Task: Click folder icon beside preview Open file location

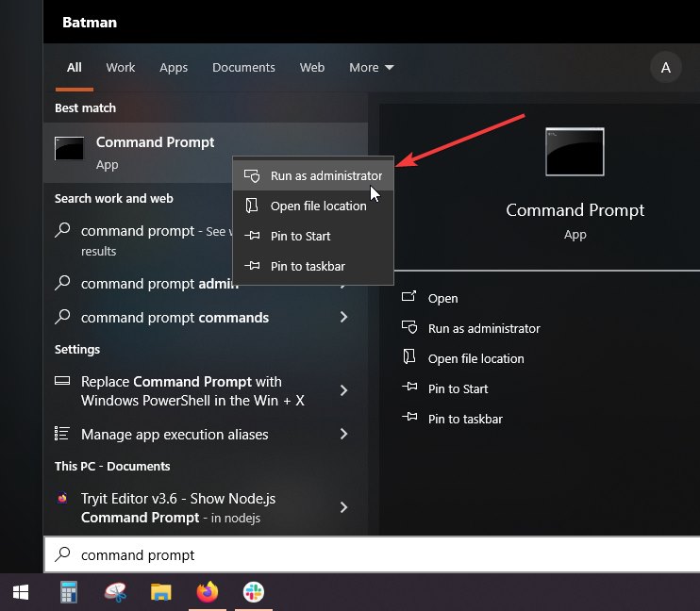Action: [x=409, y=356]
